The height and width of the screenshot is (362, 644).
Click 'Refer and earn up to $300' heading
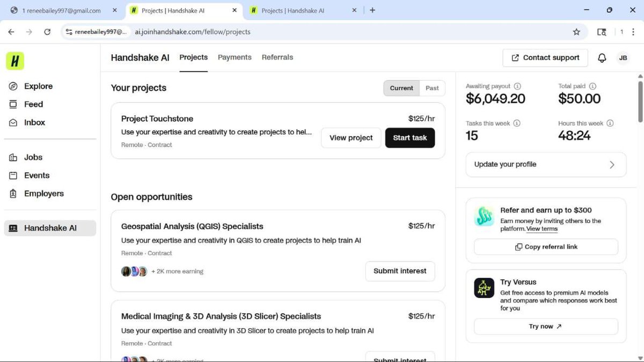pos(546,211)
